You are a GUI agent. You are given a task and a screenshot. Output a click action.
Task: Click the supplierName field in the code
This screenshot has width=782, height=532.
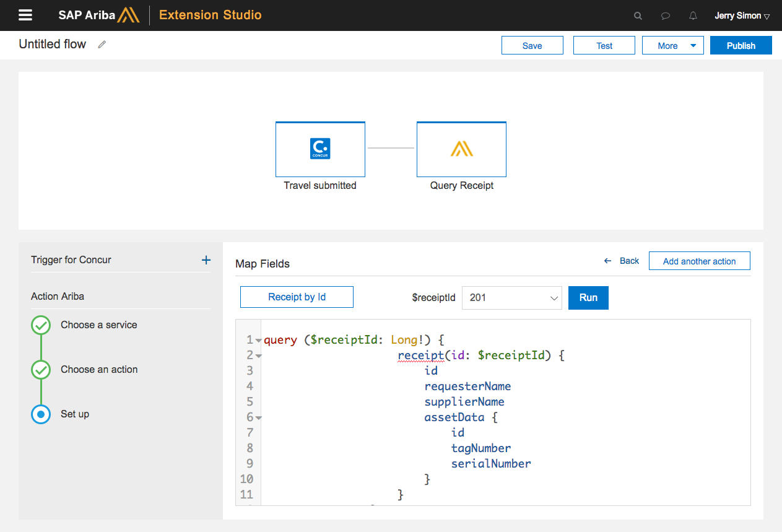click(464, 401)
